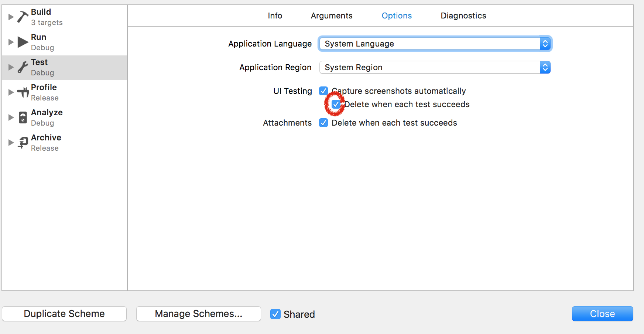Click the Run play triangle icon
The height and width of the screenshot is (334, 644).
(23, 42)
